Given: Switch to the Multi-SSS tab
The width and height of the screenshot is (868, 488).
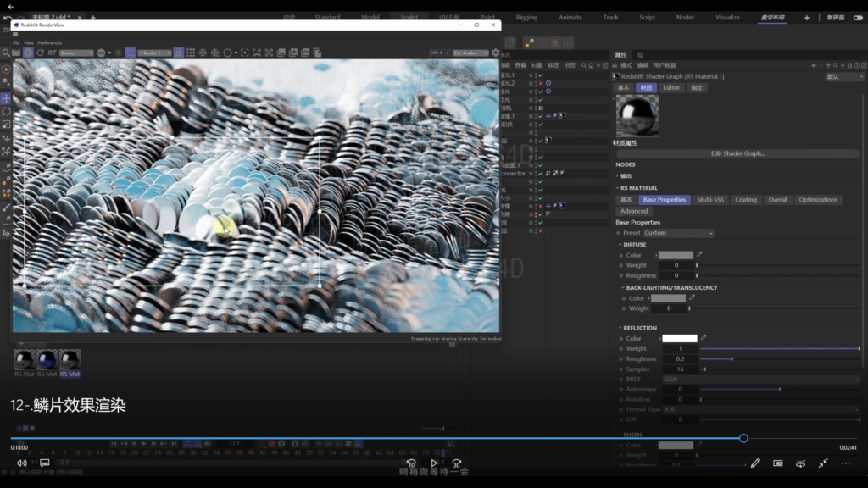Looking at the screenshot, I should [710, 200].
